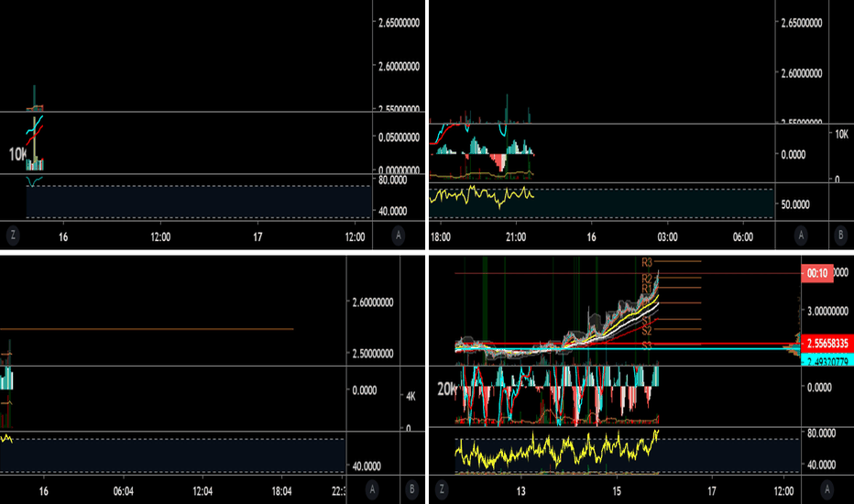
Task: Click the 18:04 label on bottom-left time axis
Action: click(281, 491)
